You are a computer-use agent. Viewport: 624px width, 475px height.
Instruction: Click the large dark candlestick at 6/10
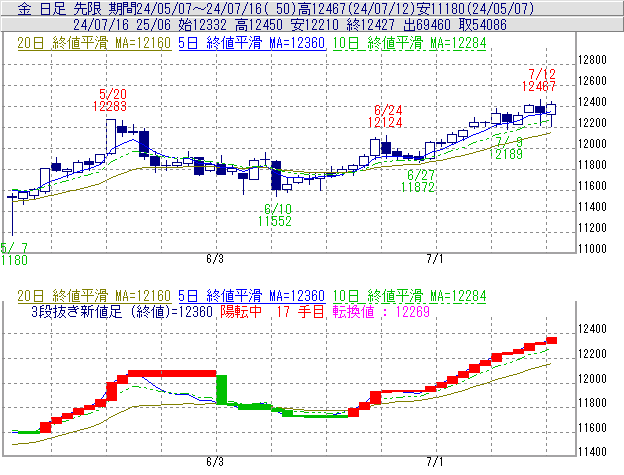click(x=276, y=176)
